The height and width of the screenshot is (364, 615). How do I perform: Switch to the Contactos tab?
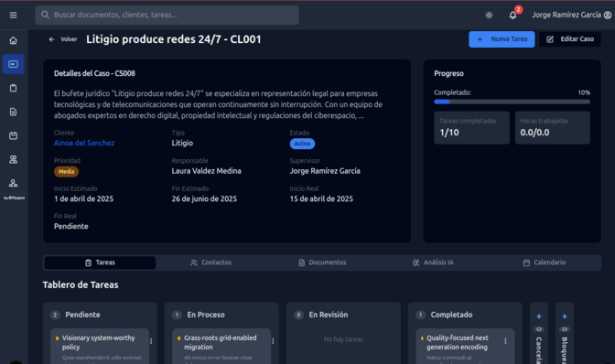(x=211, y=262)
